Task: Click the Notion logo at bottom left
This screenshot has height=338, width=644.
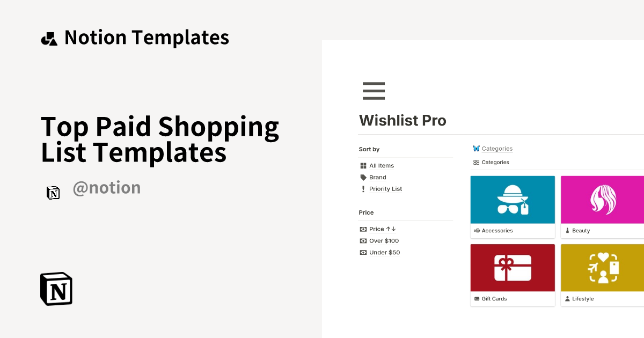Action: (x=55, y=289)
